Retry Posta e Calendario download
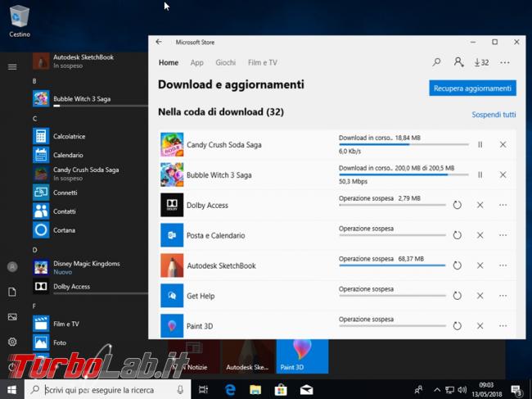This screenshot has height=399, width=532. pyautogui.click(x=457, y=235)
